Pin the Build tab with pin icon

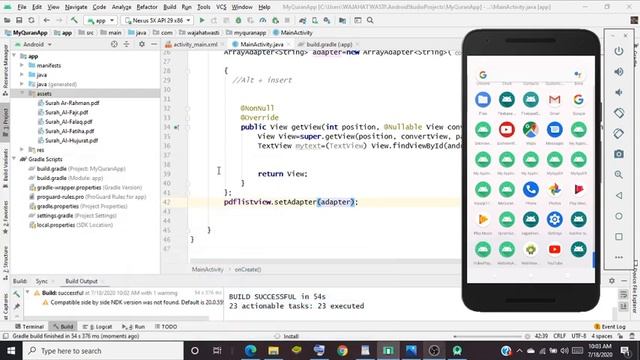tap(17, 306)
